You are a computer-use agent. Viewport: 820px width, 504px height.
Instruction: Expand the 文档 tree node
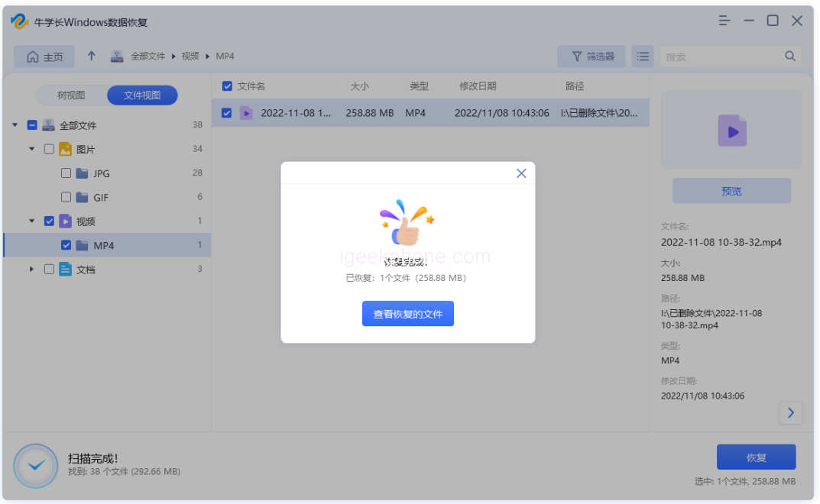(32, 270)
